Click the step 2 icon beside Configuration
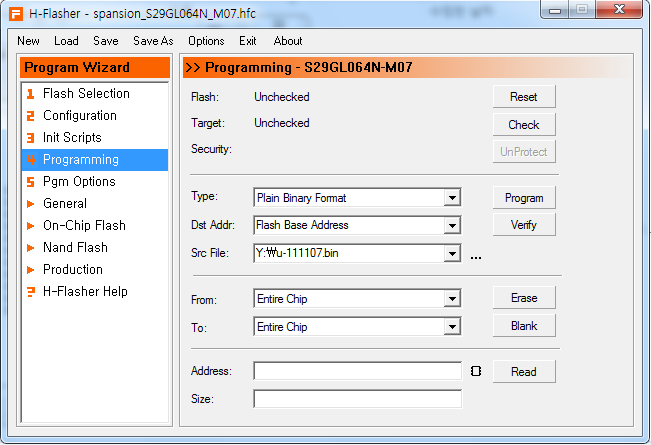This screenshot has height=445, width=651. (30, 116)
